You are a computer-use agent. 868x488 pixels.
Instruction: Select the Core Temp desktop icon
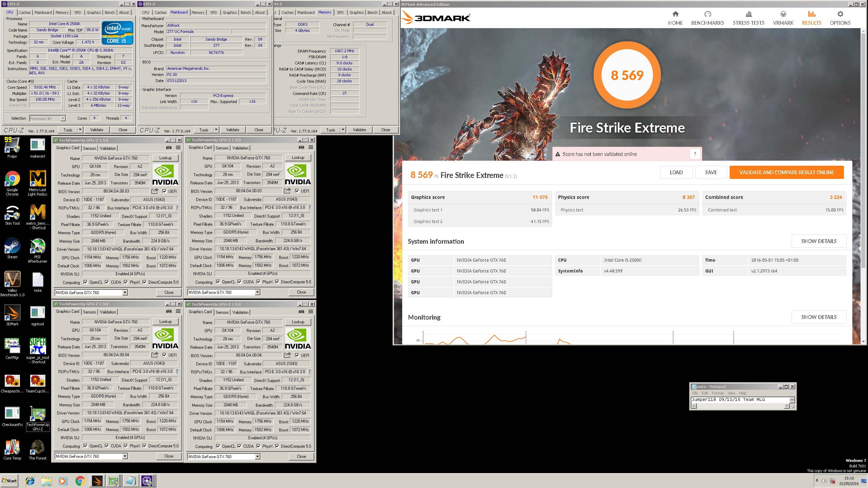(x=12, y=450)
